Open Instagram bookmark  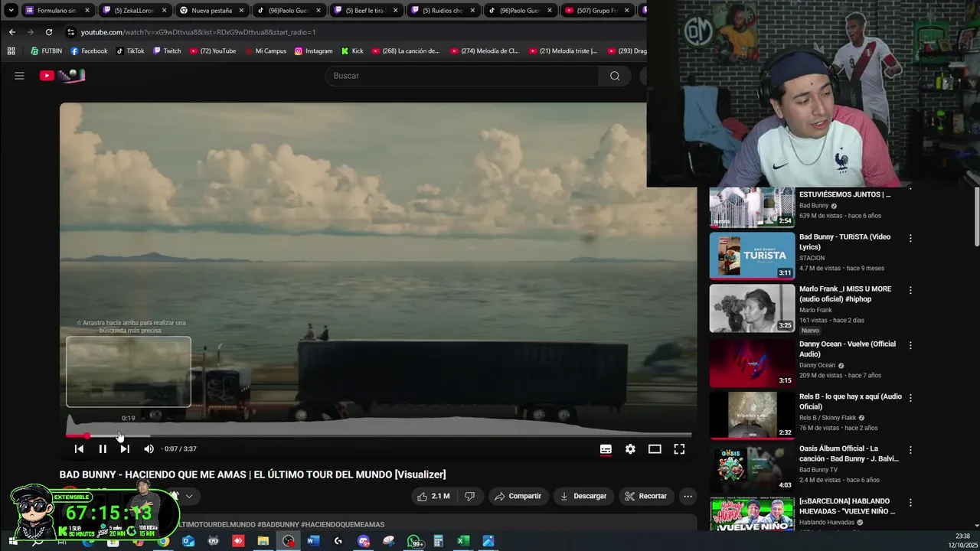313,51
